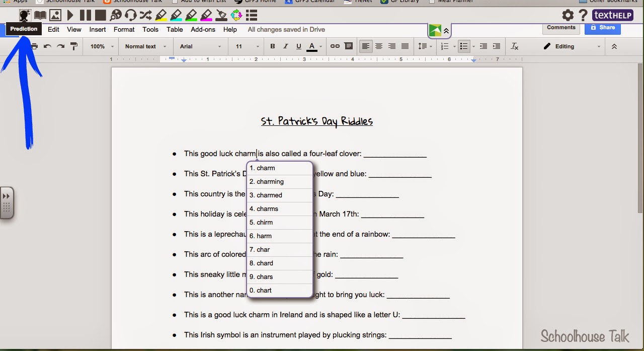Open the Table menu
The image size is (644, 351).
coord(175,29)
